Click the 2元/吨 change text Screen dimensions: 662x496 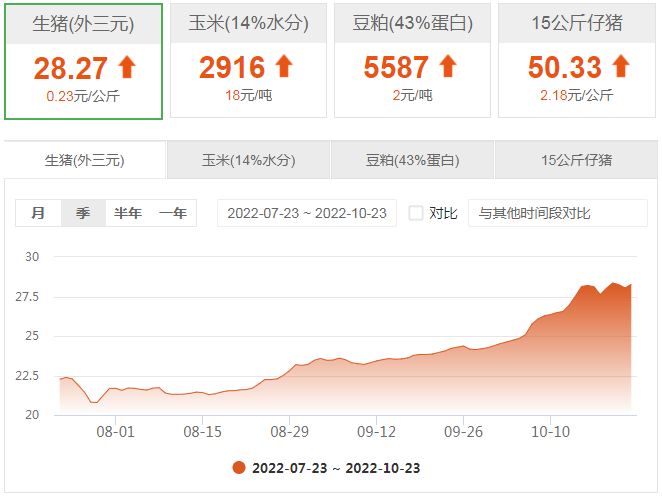[x=412, y=95]
